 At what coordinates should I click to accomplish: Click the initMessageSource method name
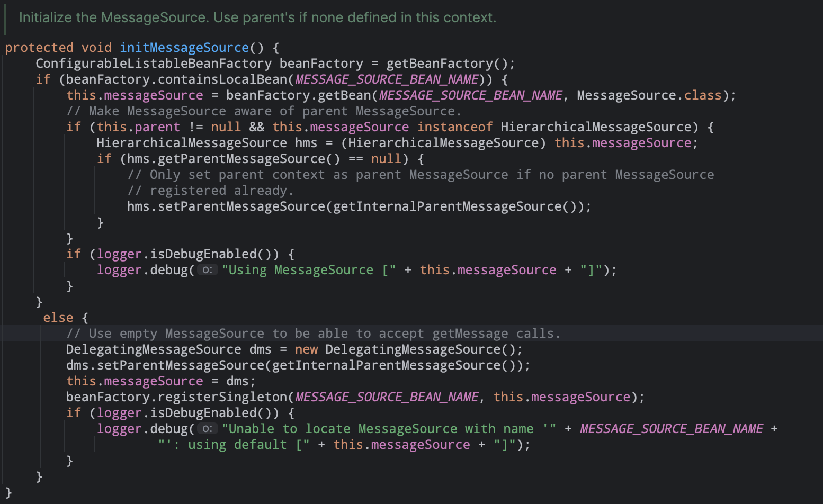click(184, 48)
